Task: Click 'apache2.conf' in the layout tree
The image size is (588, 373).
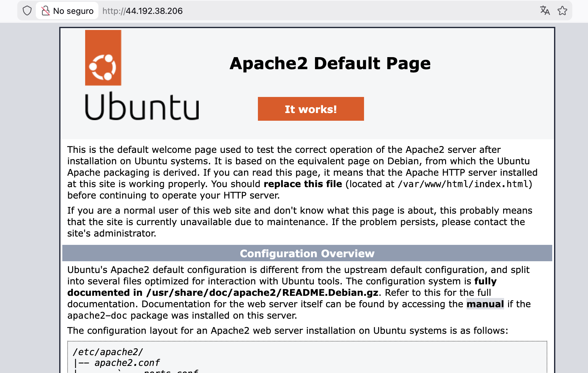Action: click(x=127, y=363)
